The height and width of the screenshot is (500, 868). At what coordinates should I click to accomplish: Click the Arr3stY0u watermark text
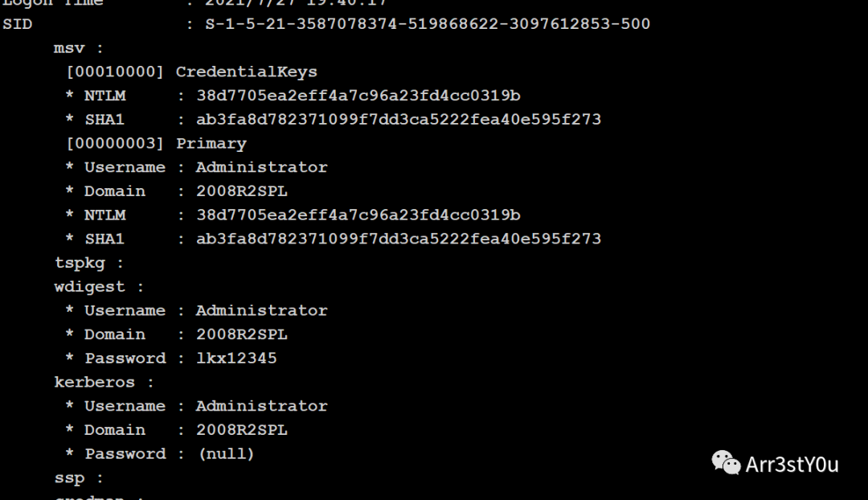[792, 465]
